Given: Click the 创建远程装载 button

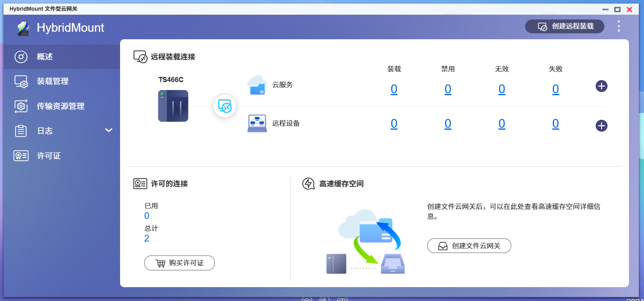Looking at the screenshot, I should coord(564,27).
